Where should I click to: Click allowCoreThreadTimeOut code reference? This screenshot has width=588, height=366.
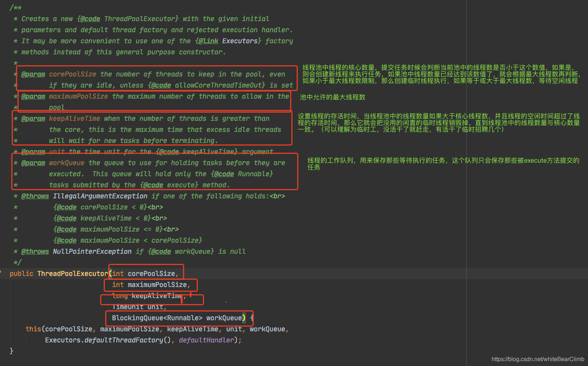[218, 85]
